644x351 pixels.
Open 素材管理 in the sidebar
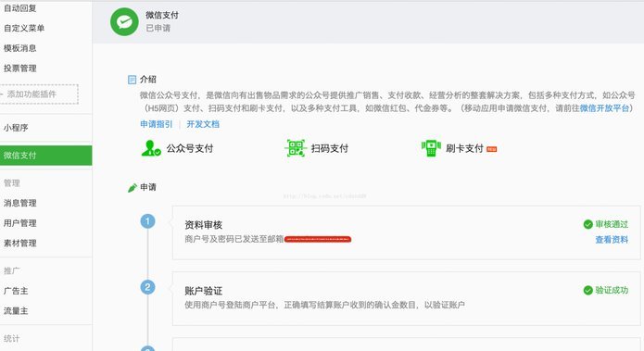coord(20,243)
